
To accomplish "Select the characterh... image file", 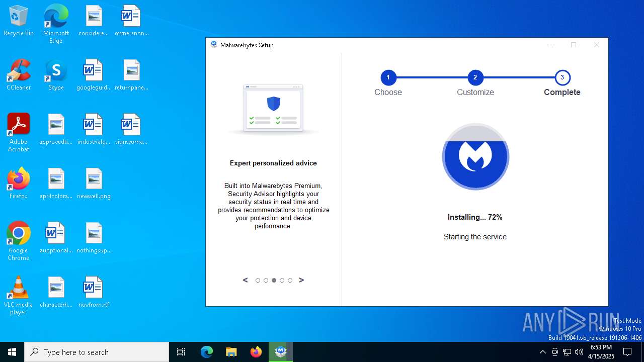I will tap(56, 292).
